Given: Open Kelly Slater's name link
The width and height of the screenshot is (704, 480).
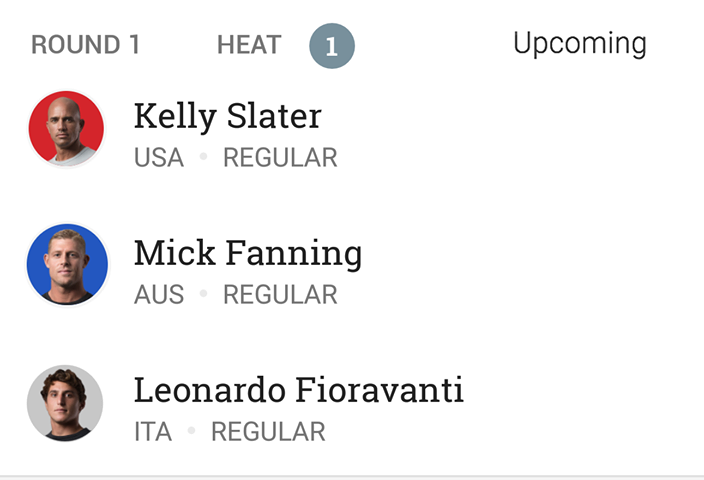Looking at the screenshot, I should click(227, 117).
